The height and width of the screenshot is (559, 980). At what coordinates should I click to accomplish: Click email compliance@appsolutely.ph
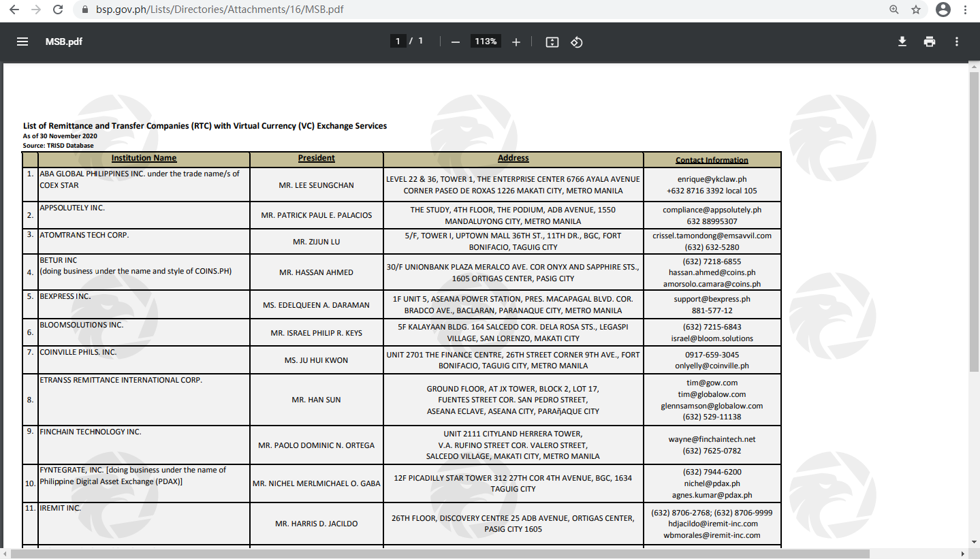coord(712,210)
